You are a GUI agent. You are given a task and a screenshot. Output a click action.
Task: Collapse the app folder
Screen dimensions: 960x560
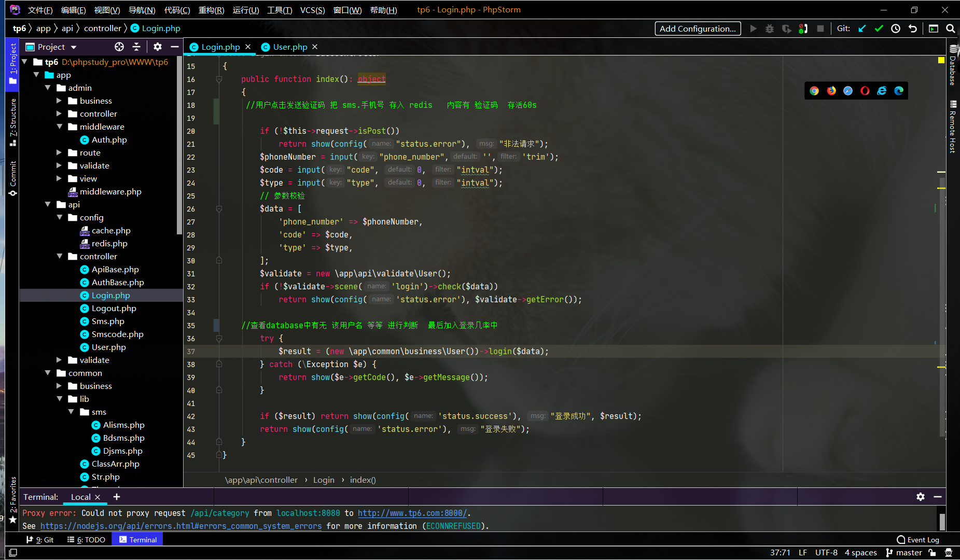pos(36,75)
